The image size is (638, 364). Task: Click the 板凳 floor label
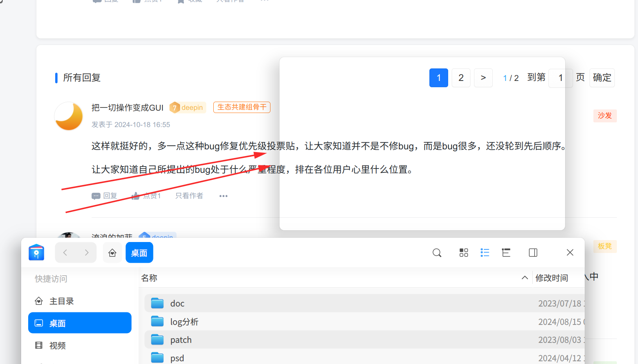click(605, 246)
